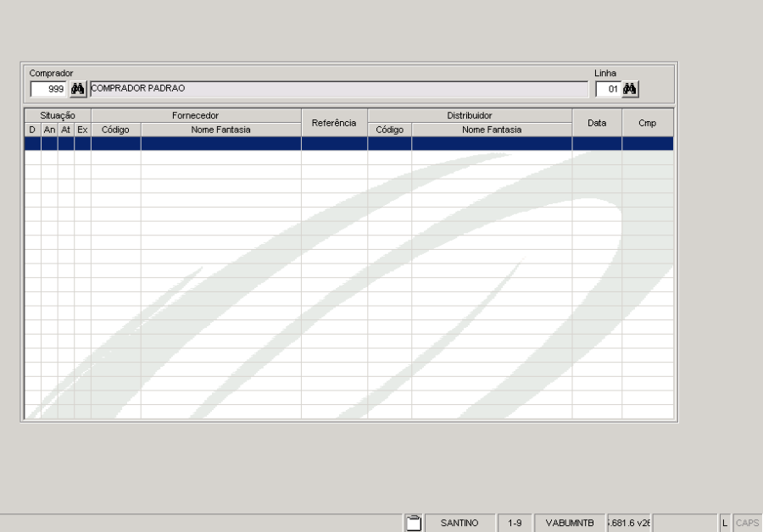763x532 pixels.
Task: Click the clipboard icon in status bar
Action: tap(413, 523)
